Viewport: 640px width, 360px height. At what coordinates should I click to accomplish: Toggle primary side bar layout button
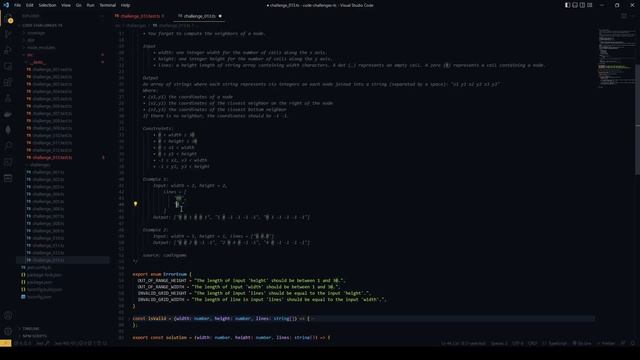(x=568, y=5)
